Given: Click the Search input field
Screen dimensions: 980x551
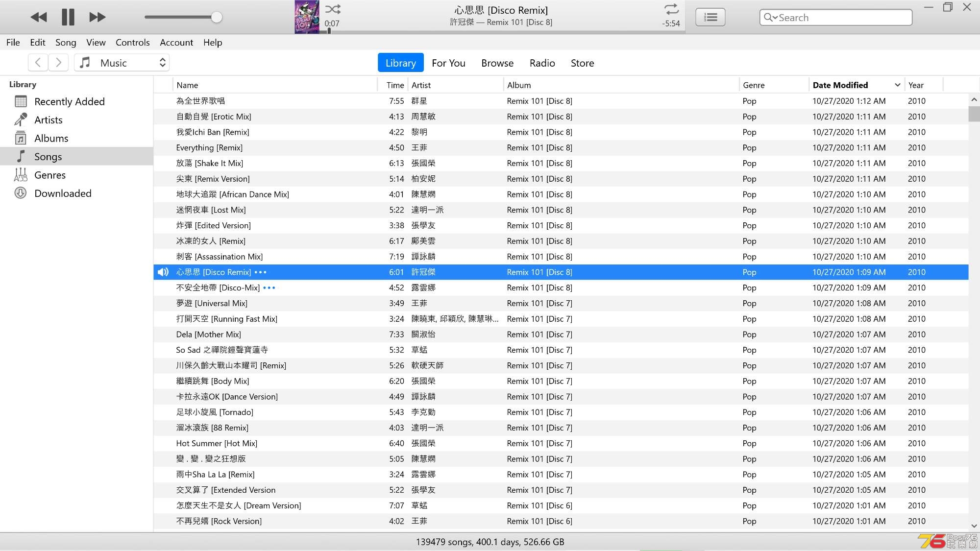Looking at the screenshot, I should pyautogui.click(x=835, y=18).
